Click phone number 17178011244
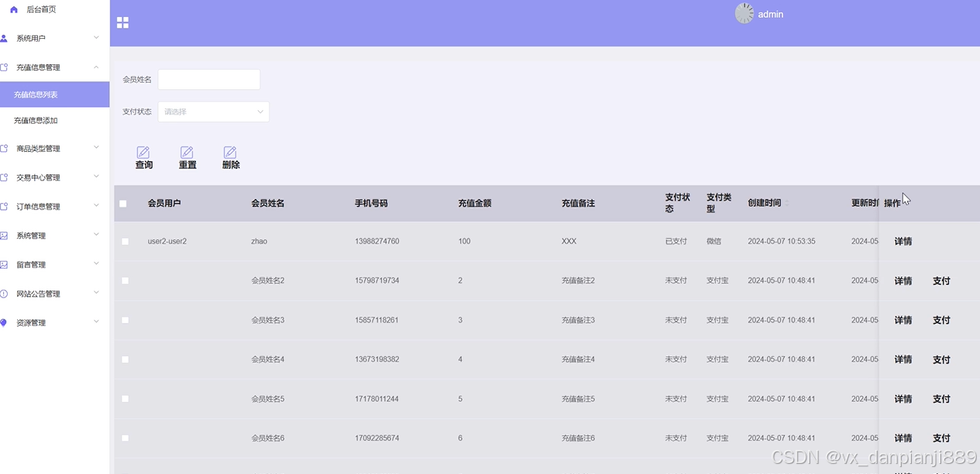The width and height of the screenshot is (980, 474). point(377,399)
